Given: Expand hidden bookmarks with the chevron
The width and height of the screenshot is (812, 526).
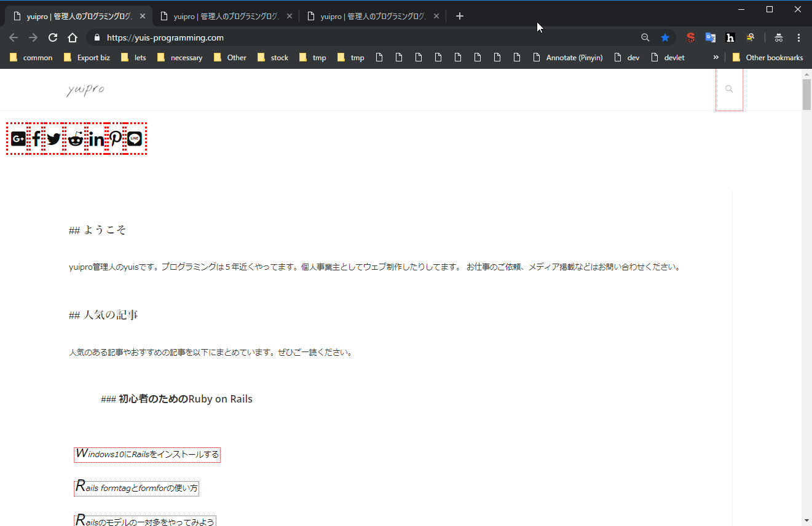Looking at the screenshot, I should point(715,57).
